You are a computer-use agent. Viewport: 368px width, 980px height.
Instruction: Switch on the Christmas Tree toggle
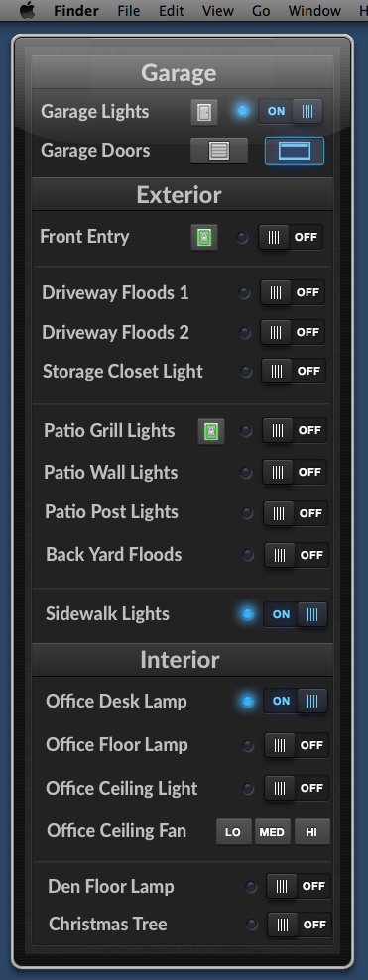click(x=300, y=925)
